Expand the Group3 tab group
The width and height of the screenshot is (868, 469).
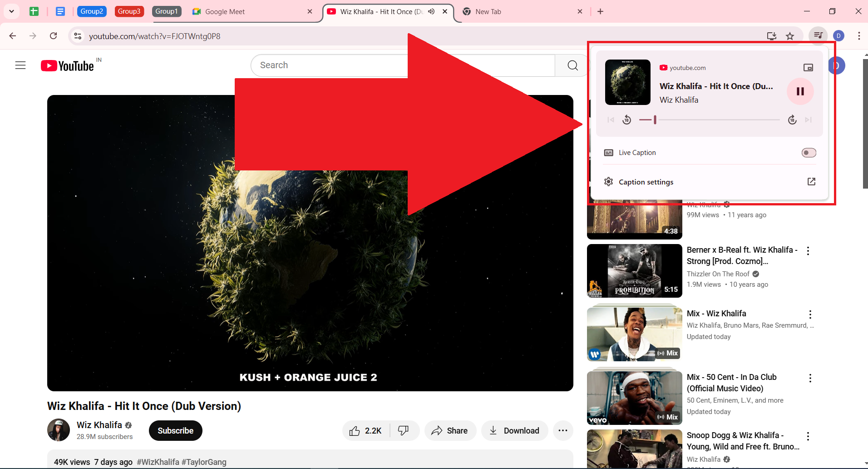tap(129, 11)
